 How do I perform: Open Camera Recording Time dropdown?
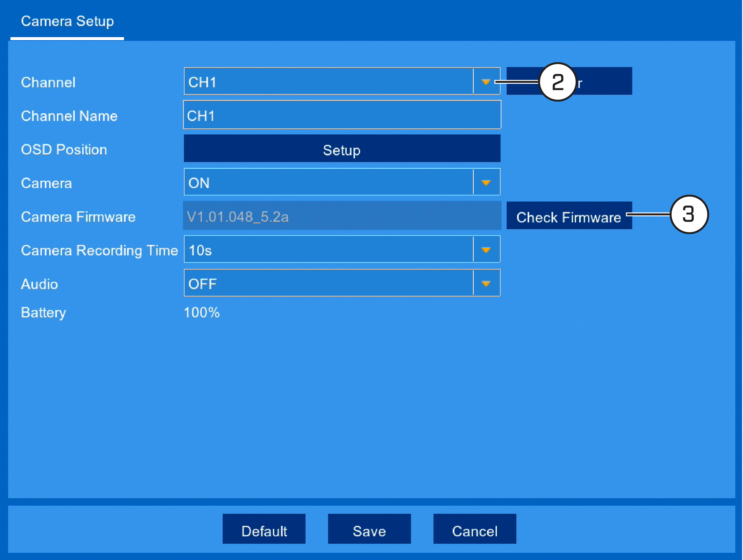[342, 249]
